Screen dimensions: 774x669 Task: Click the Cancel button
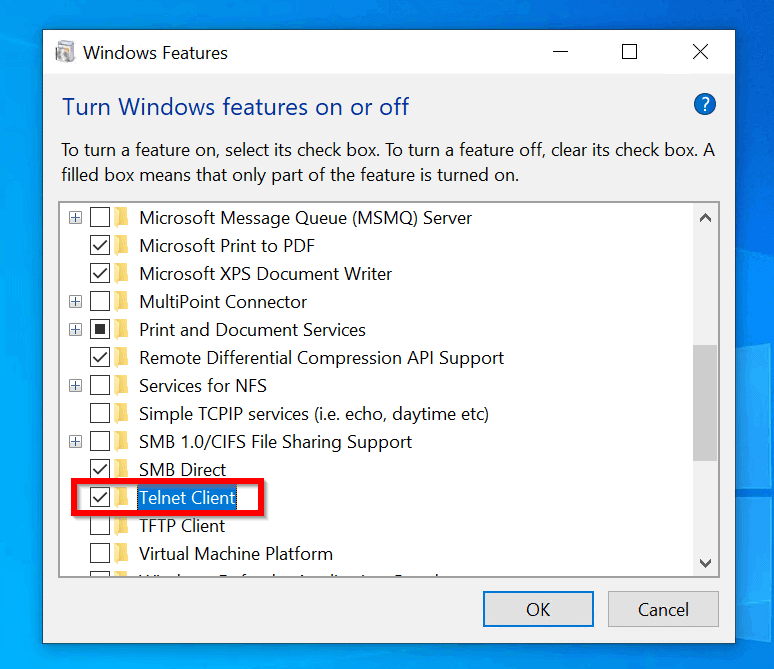pyautogui.click(x=663, y=609)
